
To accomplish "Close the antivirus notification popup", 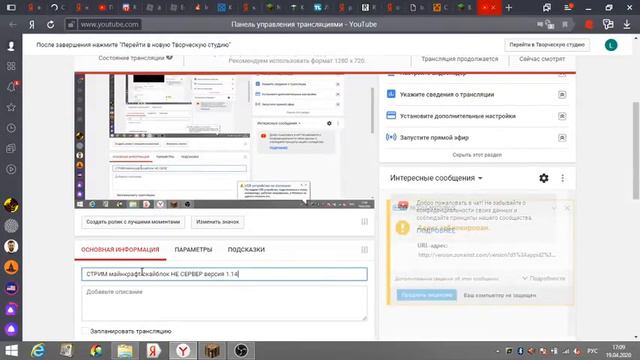I will click(567, 208).
